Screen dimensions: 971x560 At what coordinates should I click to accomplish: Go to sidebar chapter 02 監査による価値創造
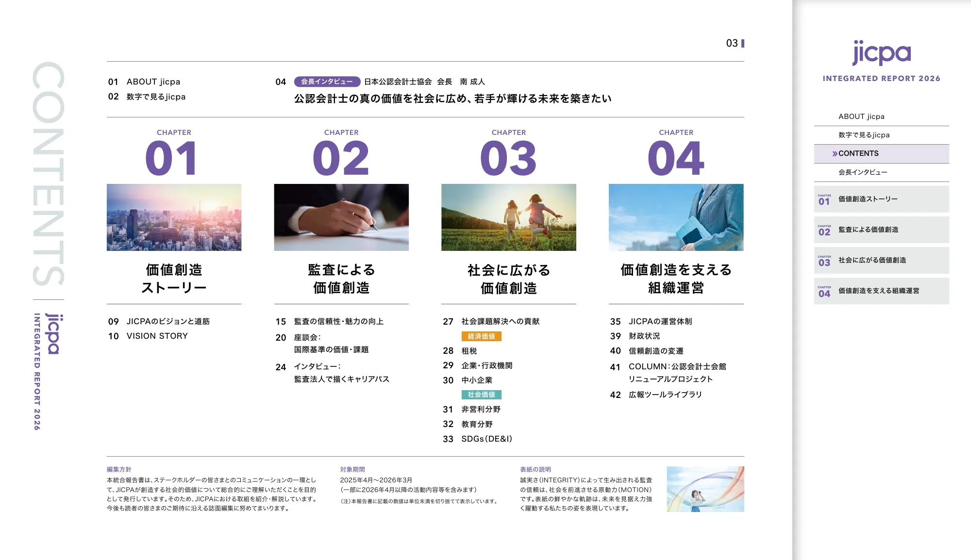[x=881, y=230]
